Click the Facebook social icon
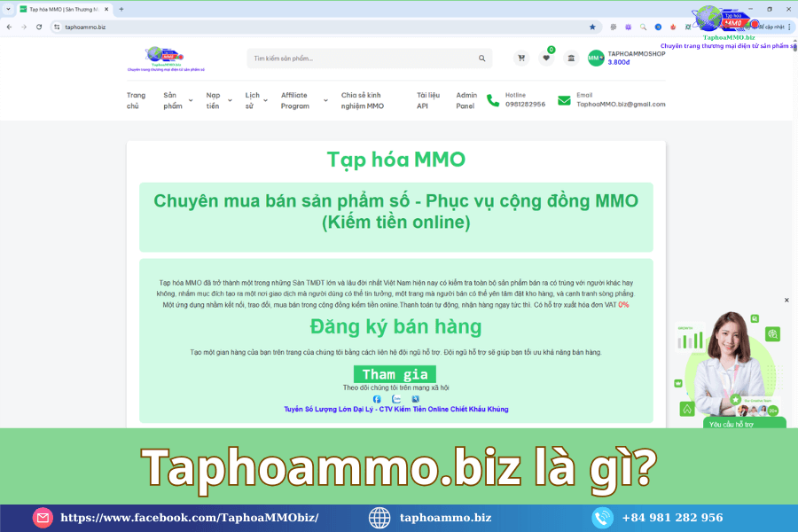 tap(377, 399)
